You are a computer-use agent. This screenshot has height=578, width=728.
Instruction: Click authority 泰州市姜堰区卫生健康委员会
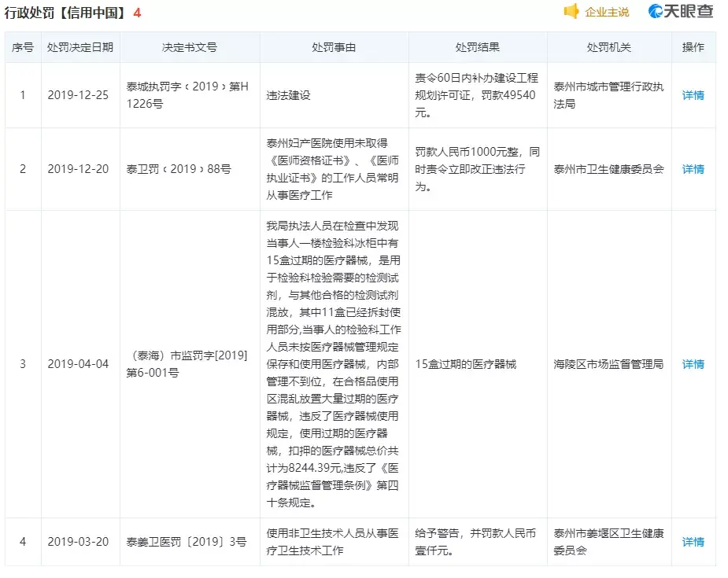point(608,542)
